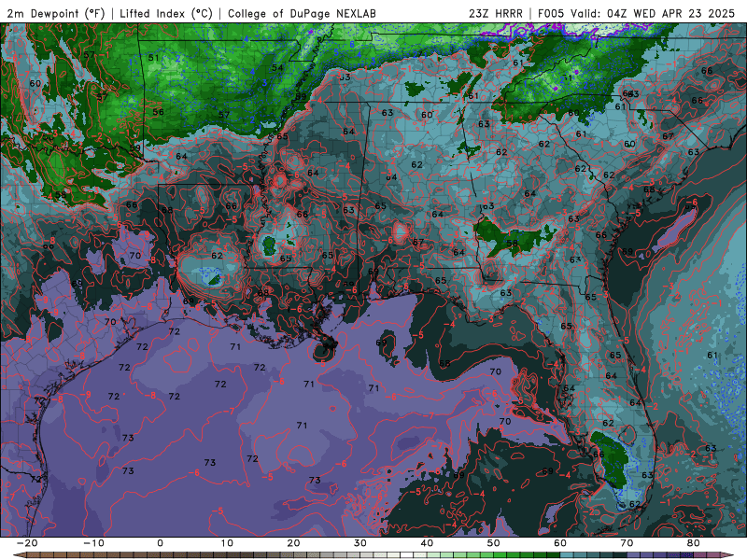The image size is (747, 560).
Task: Click the 54 dewpoint value on the map
Action: pyautogui.click(x=277, y=67)
